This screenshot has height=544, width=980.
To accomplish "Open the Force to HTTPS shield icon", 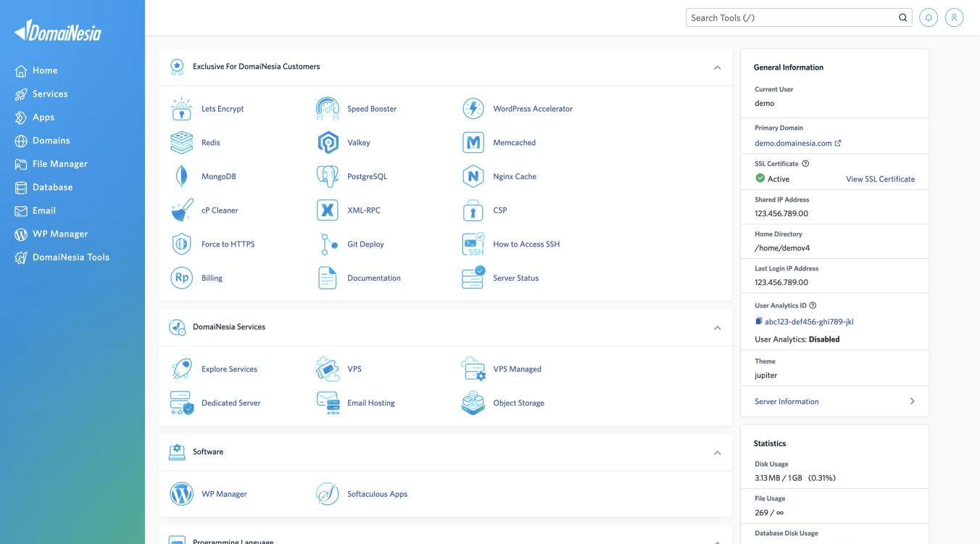I will pos(181,244).
